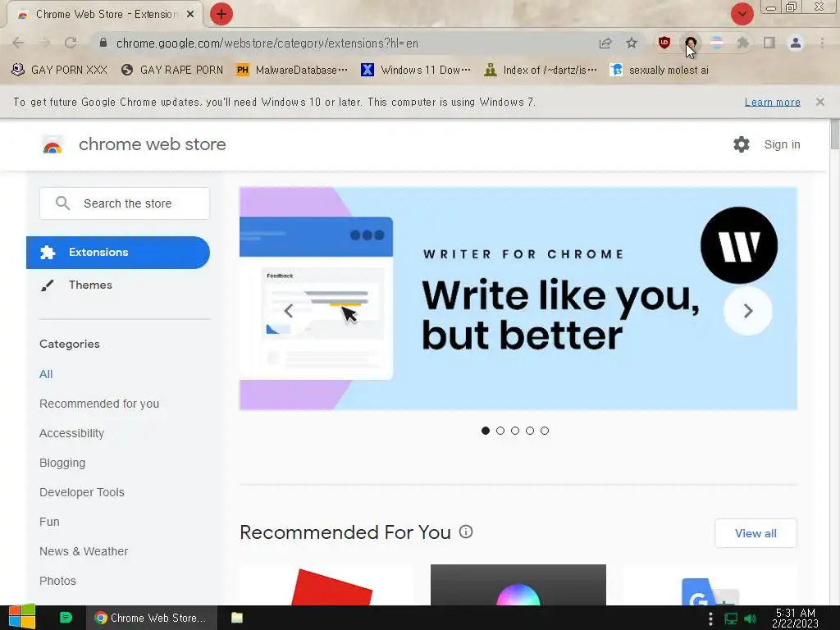The width and height of the screenshot is (840, 630).
Task: Toggle the browser side panel
Action: pos(769,43)
